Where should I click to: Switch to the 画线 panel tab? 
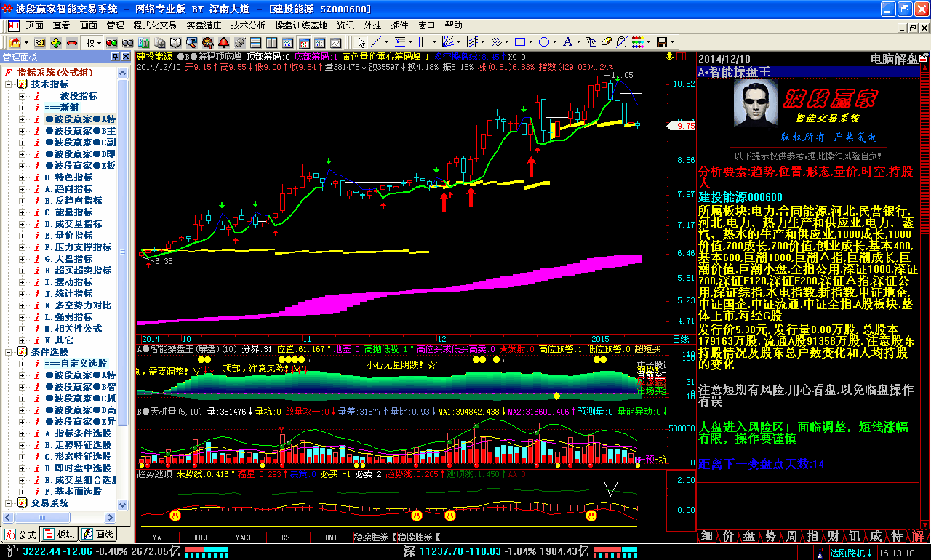(x=97, y=535)
